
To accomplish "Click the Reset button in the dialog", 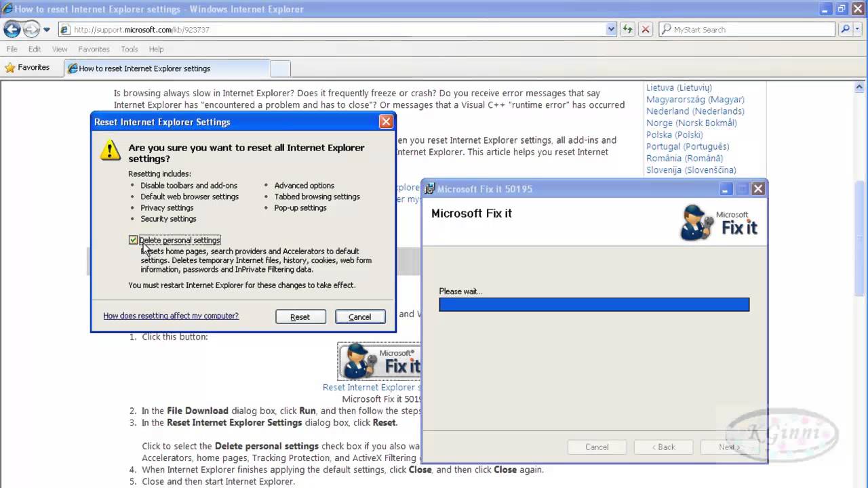I will [x=300, y=317].
